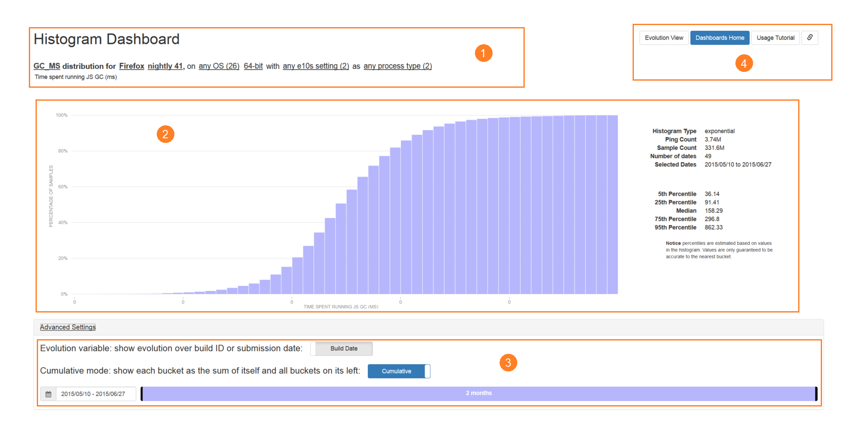Collapse the Advanced Settings section
The height and width of the screenshot is (447, 868).
tap(68, 327)
